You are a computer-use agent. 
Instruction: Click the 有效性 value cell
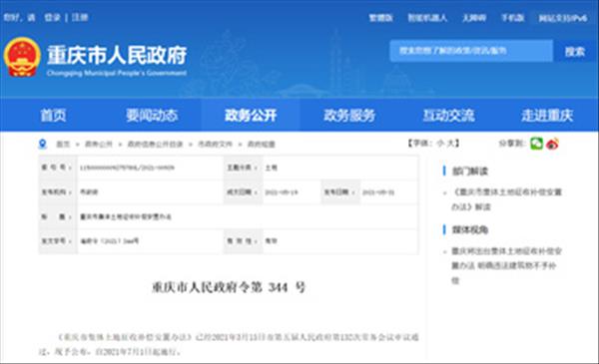click(x=340, y=241)
